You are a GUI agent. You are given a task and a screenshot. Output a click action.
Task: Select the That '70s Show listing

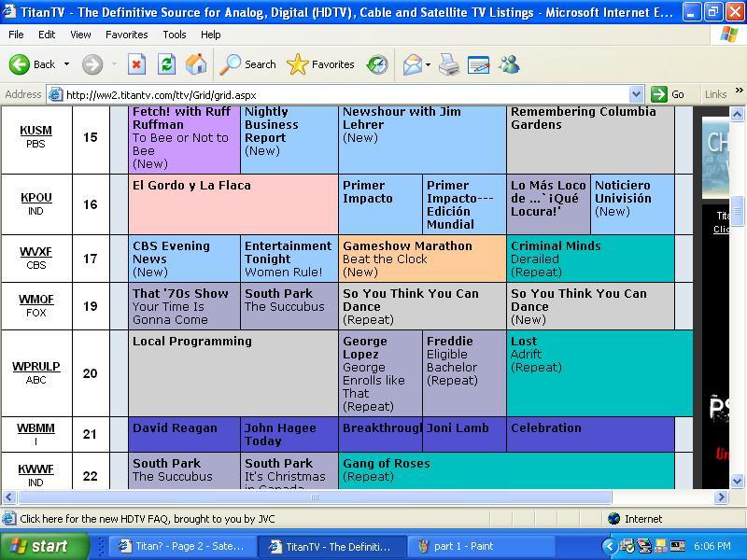point(184,306)
